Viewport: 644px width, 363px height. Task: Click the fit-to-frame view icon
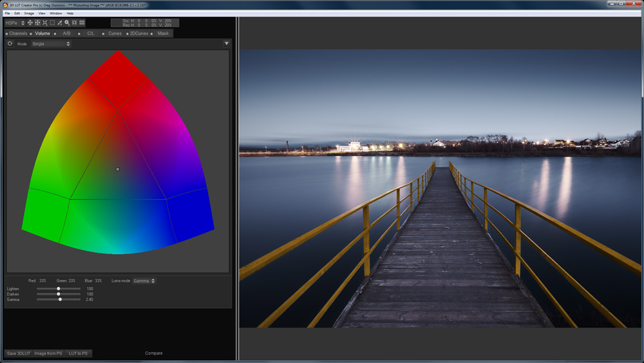[74, 23]
